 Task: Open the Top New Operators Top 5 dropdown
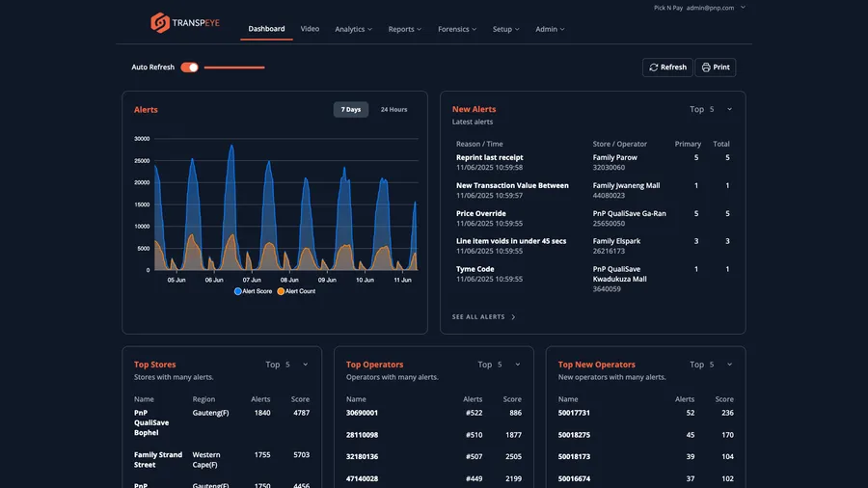(x=711, y=365)
